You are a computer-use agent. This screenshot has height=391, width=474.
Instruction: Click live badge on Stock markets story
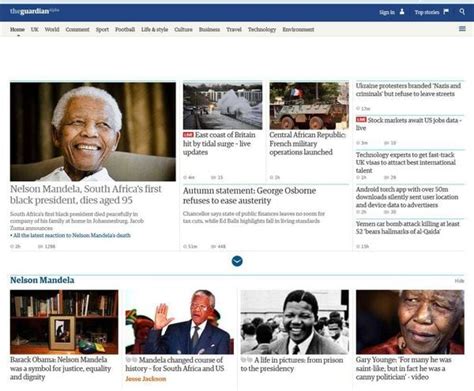tap(361, 120)
